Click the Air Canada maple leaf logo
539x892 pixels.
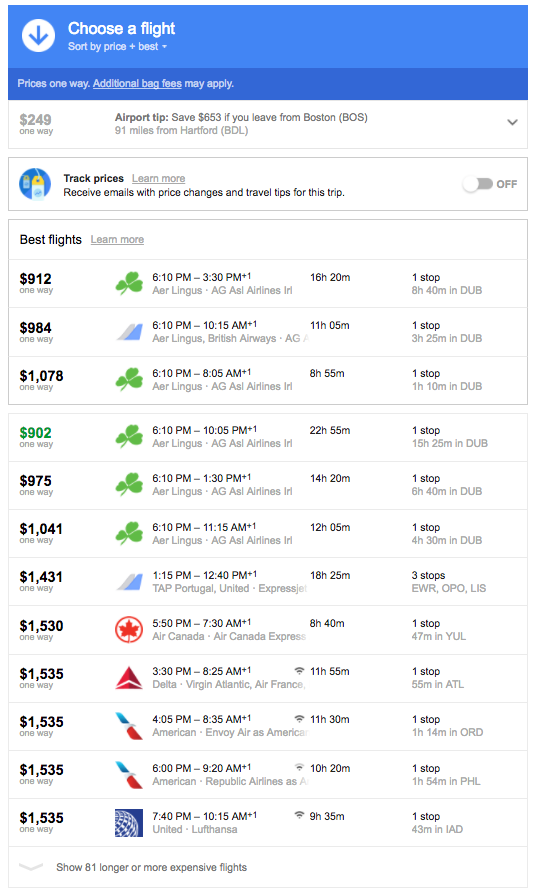tap(129, 630)
